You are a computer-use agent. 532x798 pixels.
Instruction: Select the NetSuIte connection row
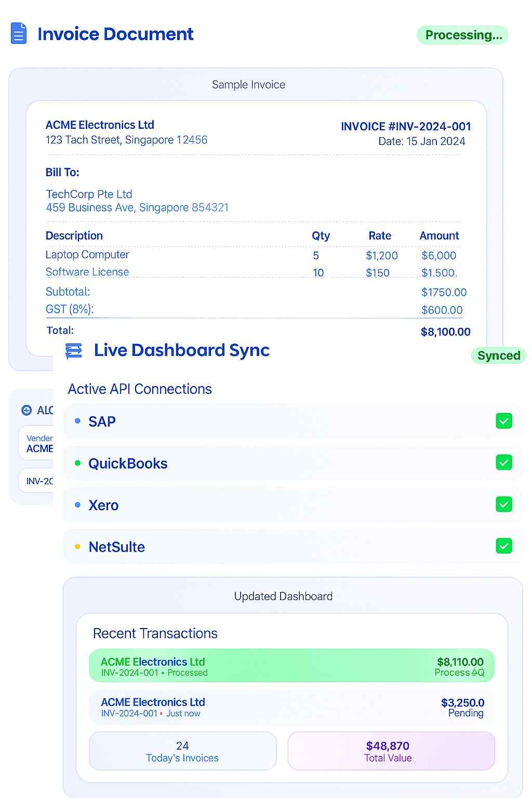coord(292,547)
